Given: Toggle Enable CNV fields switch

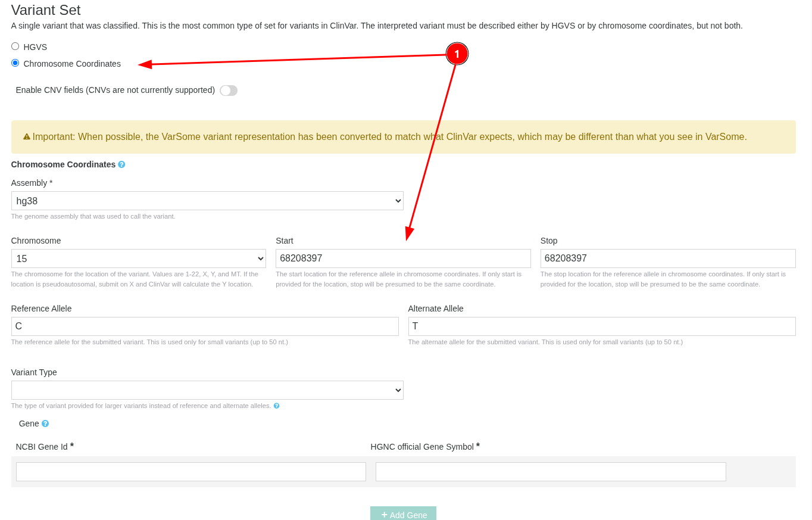Looking at the screenshot, I should pyautogui.click(x=229, y=91).
